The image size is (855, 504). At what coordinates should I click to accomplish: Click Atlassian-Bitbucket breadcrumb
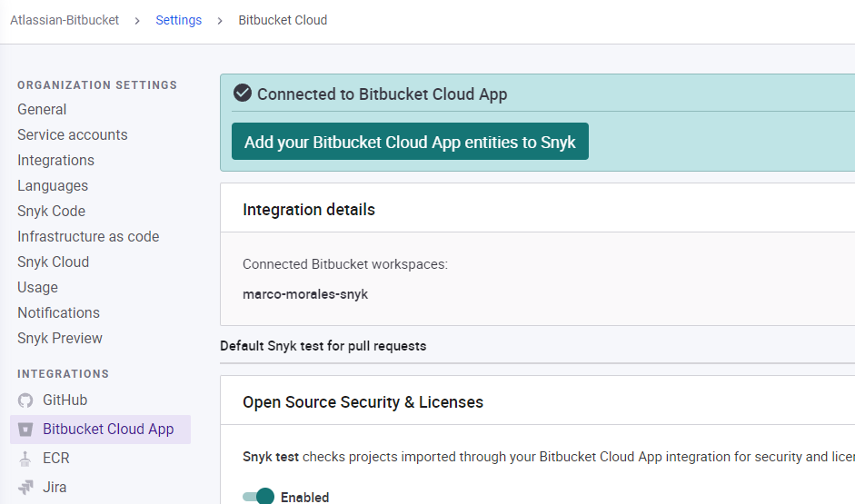[x=65, y=20]
